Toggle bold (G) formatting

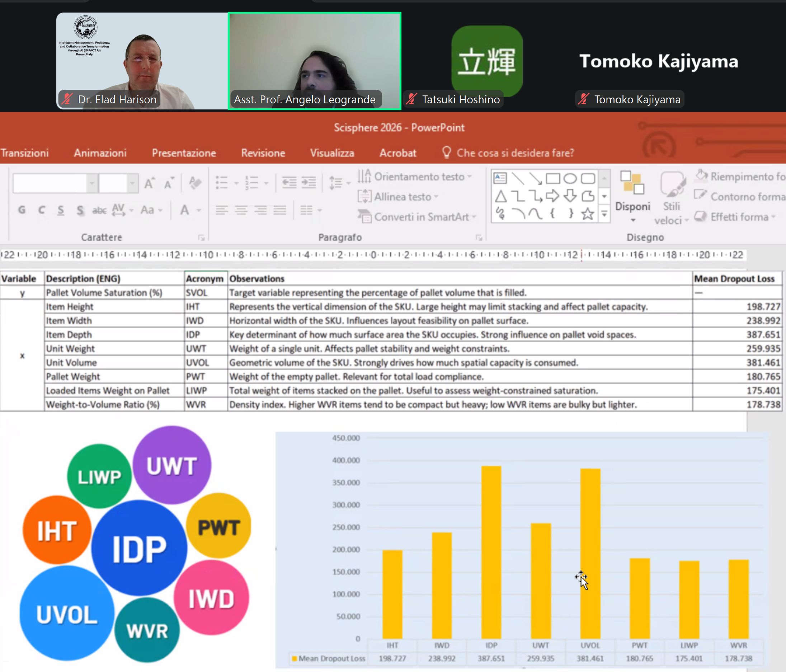[x=22, y=210]
